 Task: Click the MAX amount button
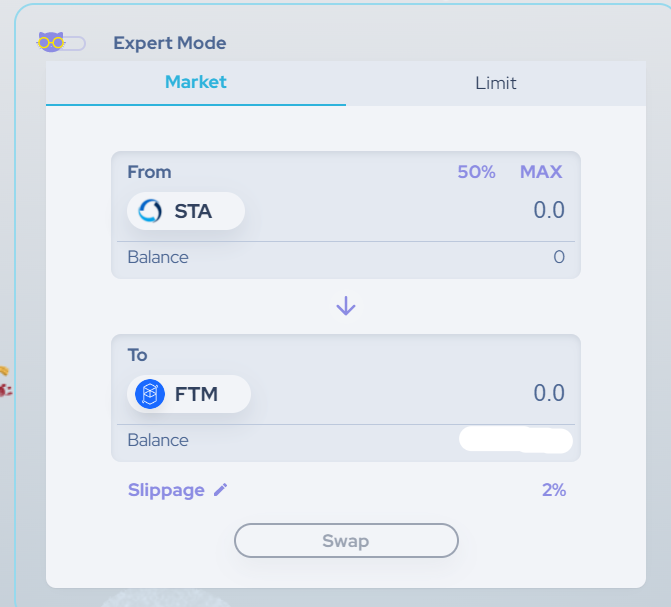click(541, 172)
